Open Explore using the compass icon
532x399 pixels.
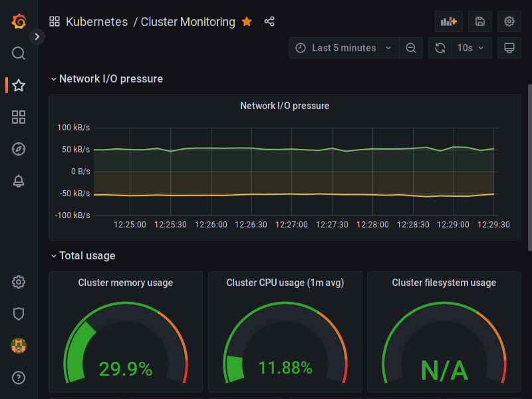(x=19, y=149)
